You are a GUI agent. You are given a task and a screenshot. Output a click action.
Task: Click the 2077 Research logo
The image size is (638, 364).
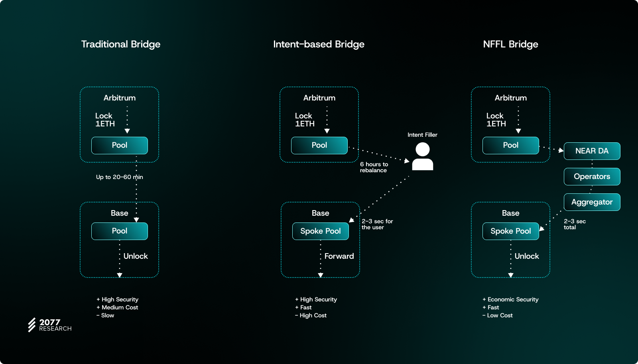[x=50, y=325]
